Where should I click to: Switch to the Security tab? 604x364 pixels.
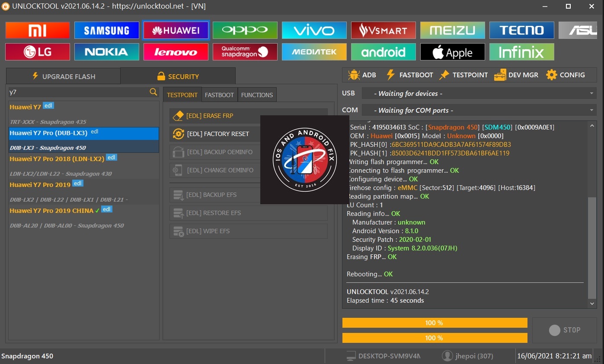tap(178, 76)
